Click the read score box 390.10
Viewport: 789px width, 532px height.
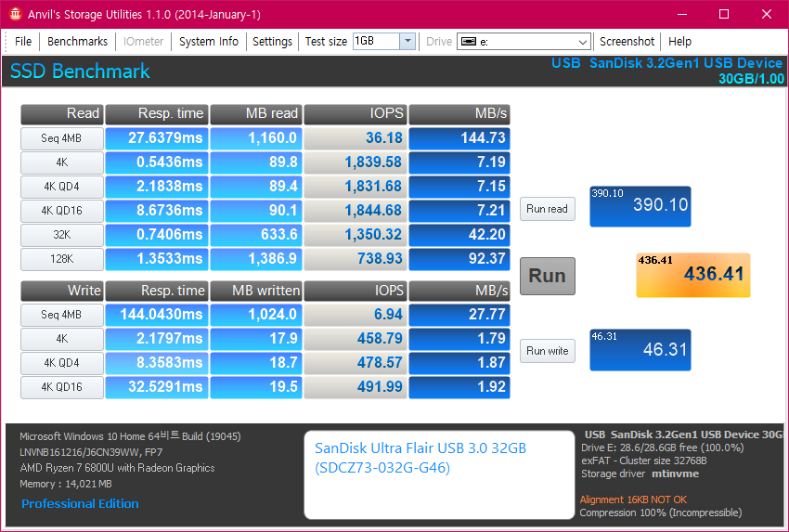640,206
